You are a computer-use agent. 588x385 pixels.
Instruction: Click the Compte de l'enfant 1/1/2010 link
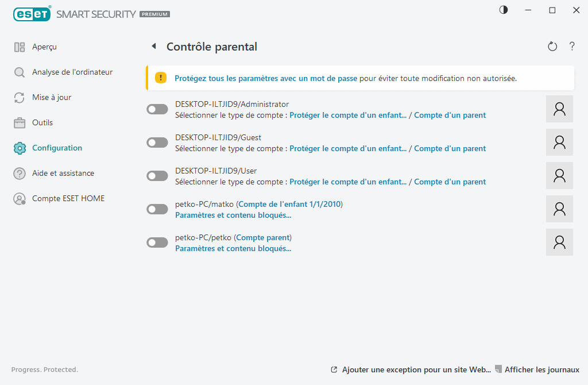click(290, 204)
